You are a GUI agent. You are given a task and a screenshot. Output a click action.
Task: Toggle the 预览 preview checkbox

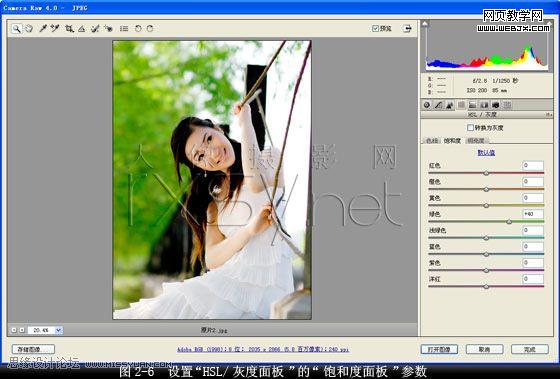[375, 29]
